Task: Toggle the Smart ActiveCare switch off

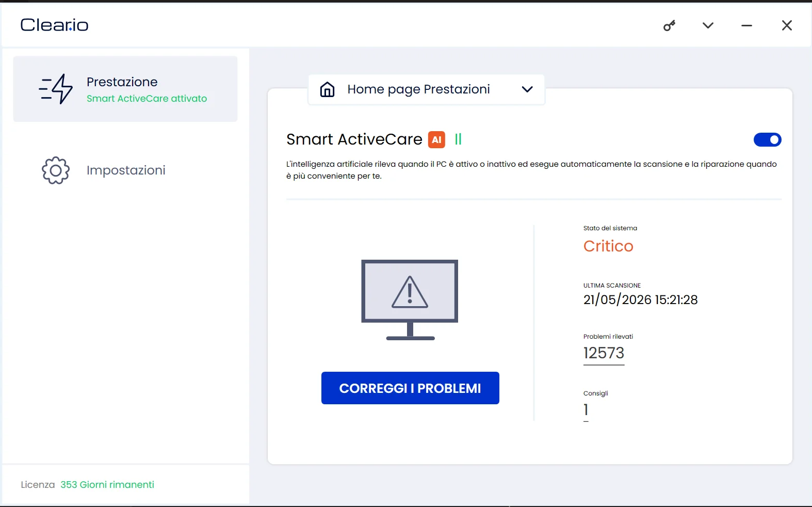Action: point(768,140)
